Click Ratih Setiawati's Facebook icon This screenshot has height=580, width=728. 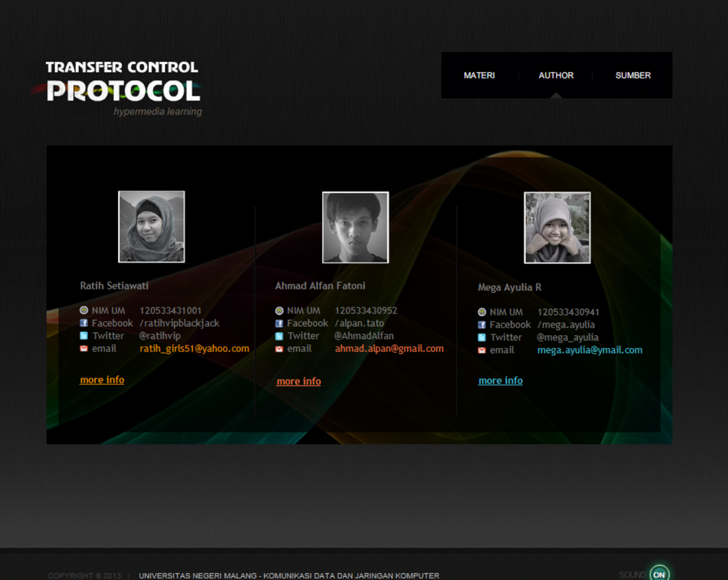[x=84, y=323]
